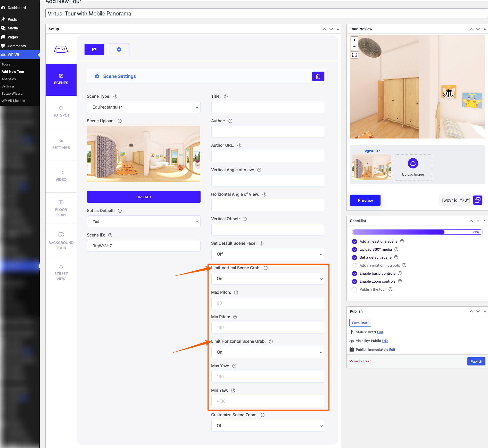Open the Floor Plan tab
The image size is (488, 448).
click(61, 208)
